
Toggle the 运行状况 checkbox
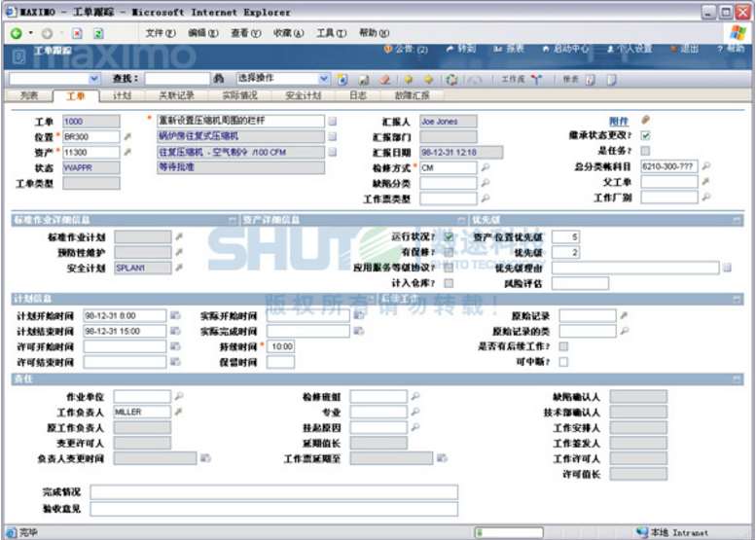click(x=449, y=236)
